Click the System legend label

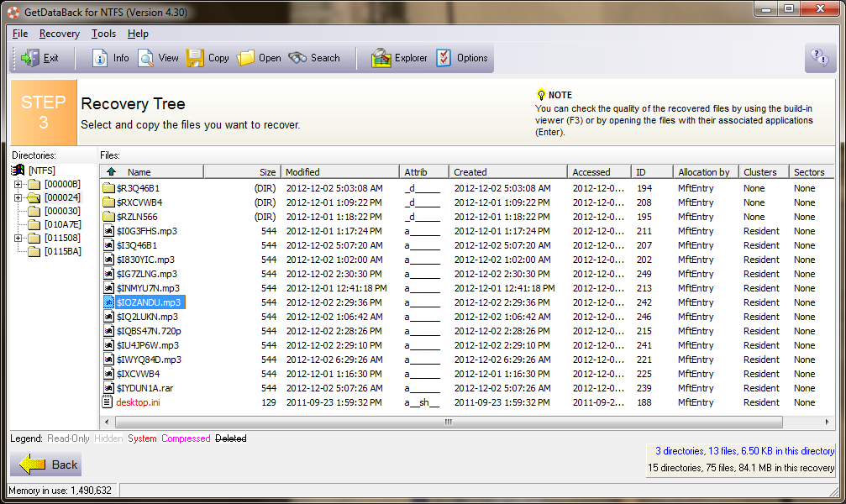pyautogui.click(x=142, y=438)
